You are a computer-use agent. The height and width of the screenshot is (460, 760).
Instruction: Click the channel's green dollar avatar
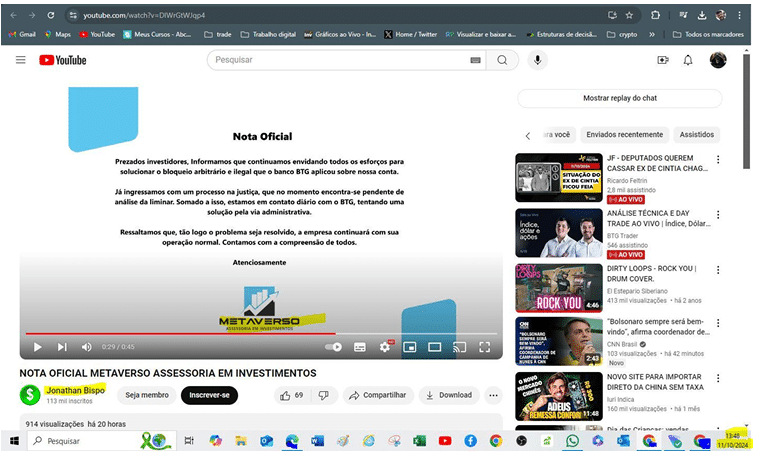pyautogui.click(x=30, y=395)
